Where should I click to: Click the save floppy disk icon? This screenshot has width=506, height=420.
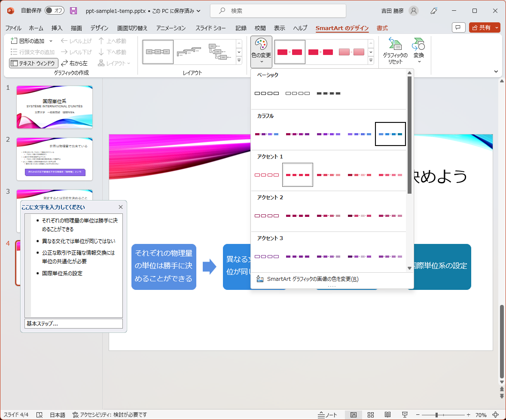tap(73, 11)
